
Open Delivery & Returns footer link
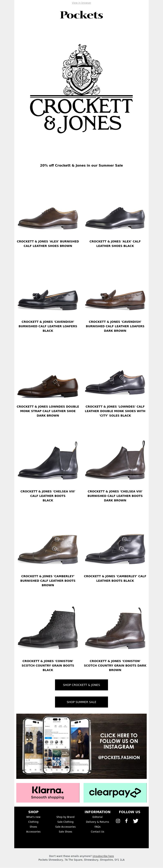98,822
